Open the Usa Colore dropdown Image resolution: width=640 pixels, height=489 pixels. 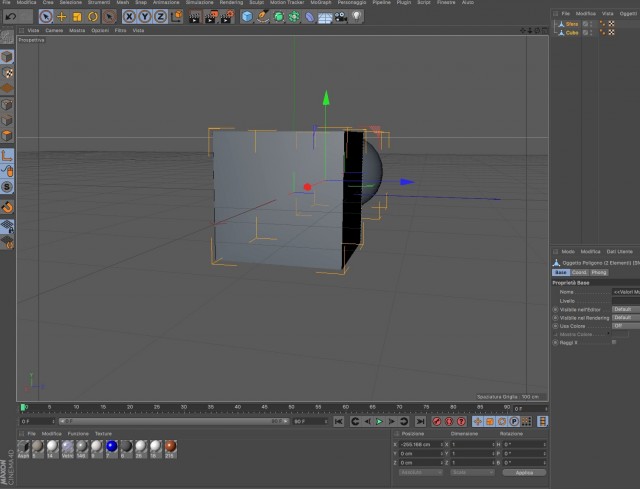pos(626,326)
